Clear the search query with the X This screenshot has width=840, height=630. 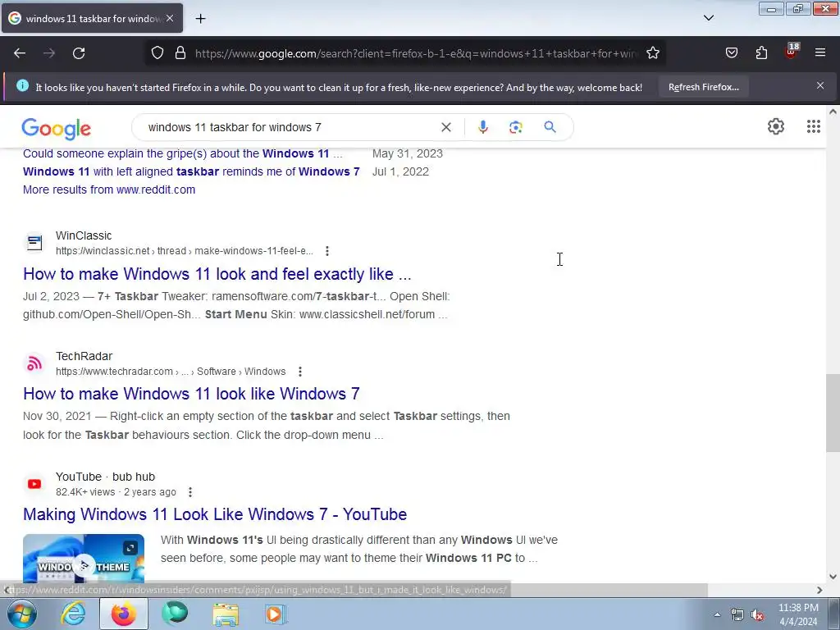pos(445,127)
